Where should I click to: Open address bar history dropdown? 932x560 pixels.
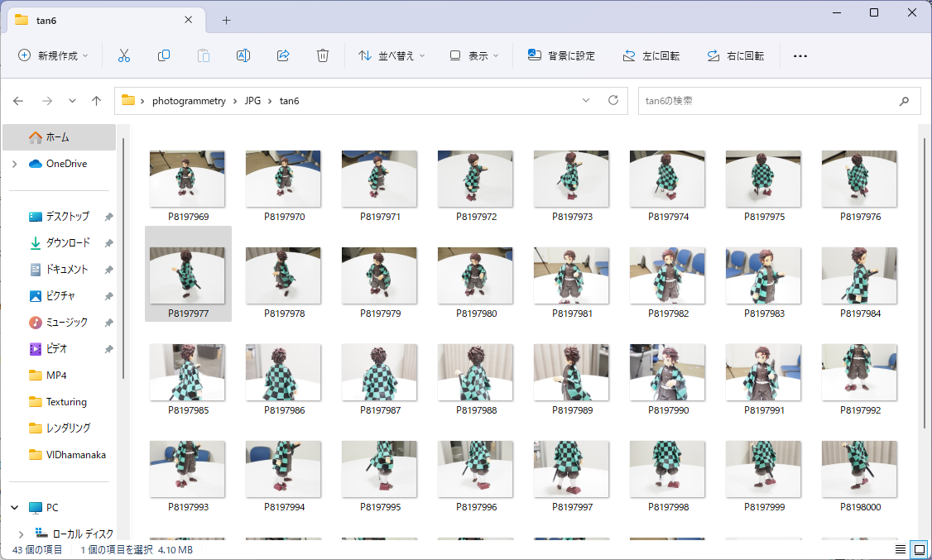[586, 100]
